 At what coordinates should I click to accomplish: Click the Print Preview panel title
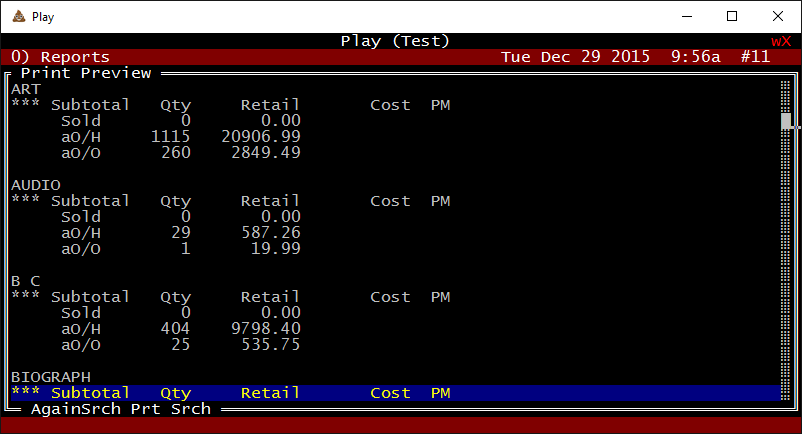click(x=86, y=73)
